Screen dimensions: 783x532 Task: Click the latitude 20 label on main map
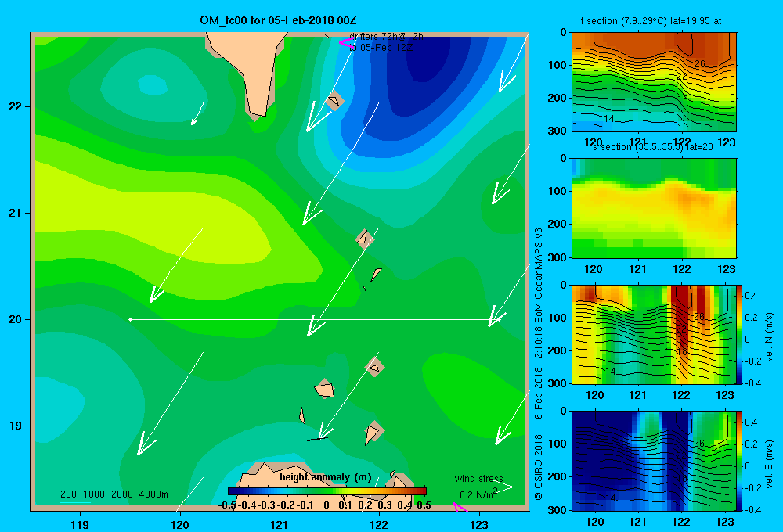pos(16,319)
